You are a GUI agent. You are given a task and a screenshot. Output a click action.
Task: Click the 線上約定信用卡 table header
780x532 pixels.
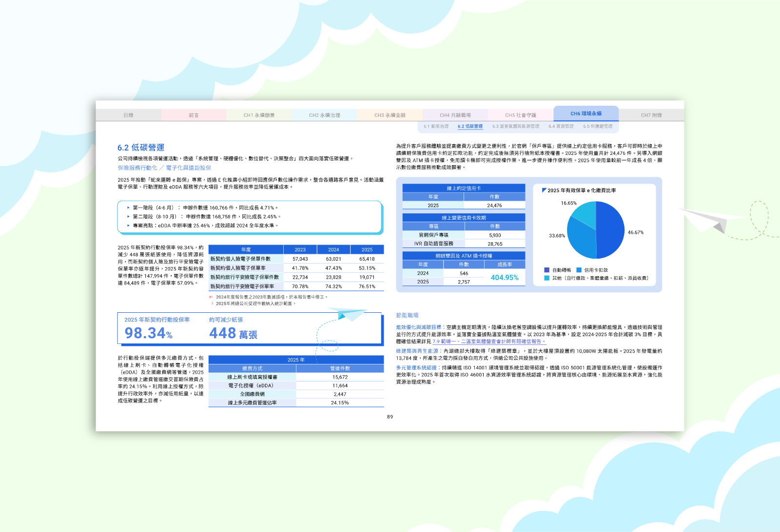464,188
